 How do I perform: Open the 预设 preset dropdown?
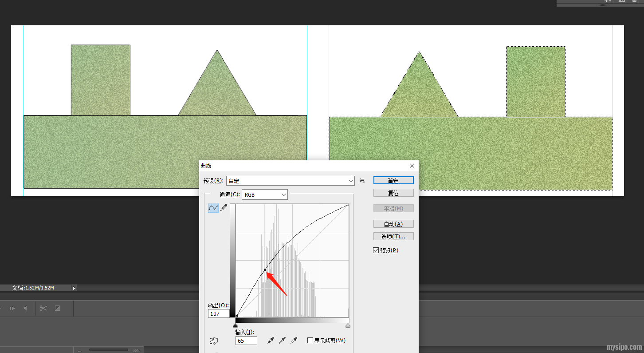tap(290, 181)
